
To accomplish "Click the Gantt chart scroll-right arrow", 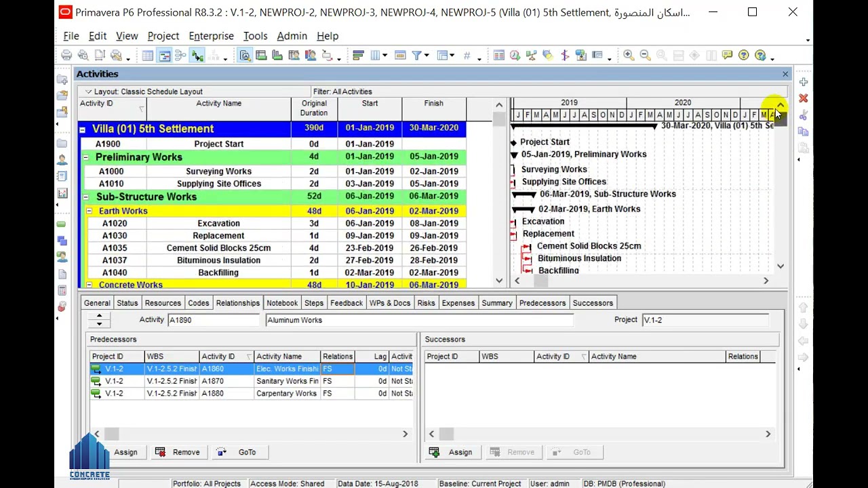I will (766, 281).
